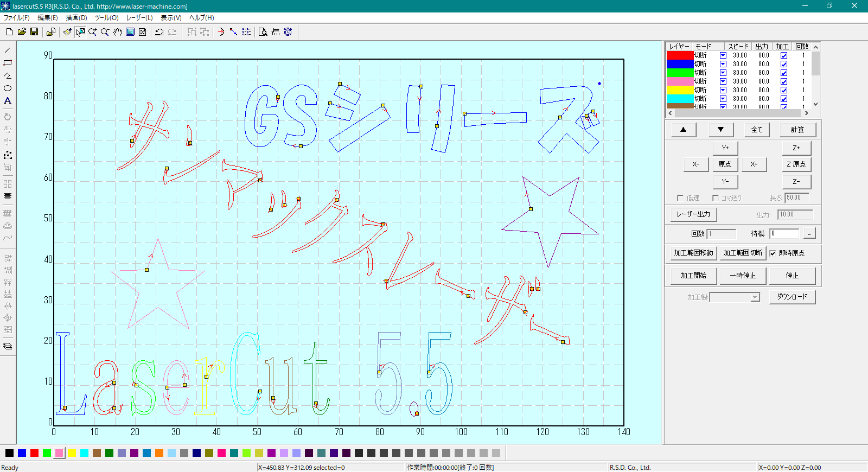Uncheck processing for the yellow layer
This screenshot has width=868, height=472.
[784, 90]
